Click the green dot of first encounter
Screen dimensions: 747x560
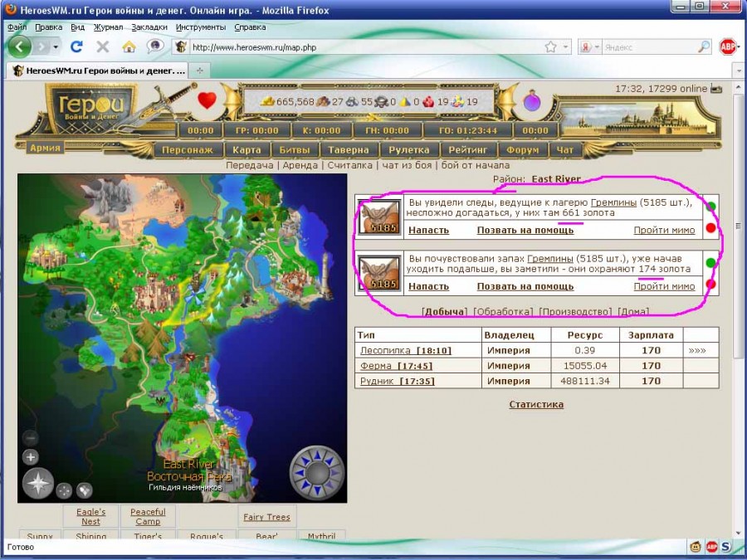click(x=710, y=207)
